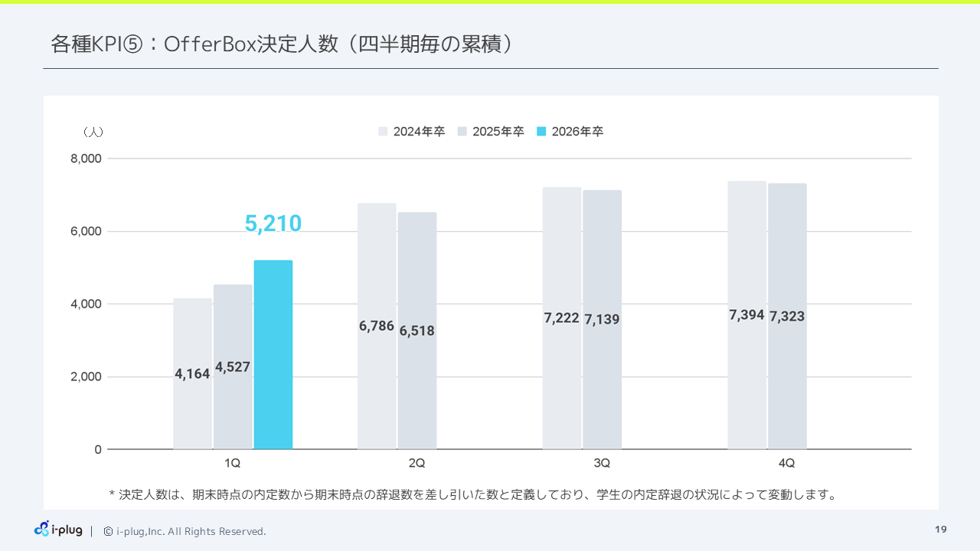Select the highlighted 5,210 data label
Image resolution: width=980 pixels, height=551 pixels.
[x=273, y=223]
